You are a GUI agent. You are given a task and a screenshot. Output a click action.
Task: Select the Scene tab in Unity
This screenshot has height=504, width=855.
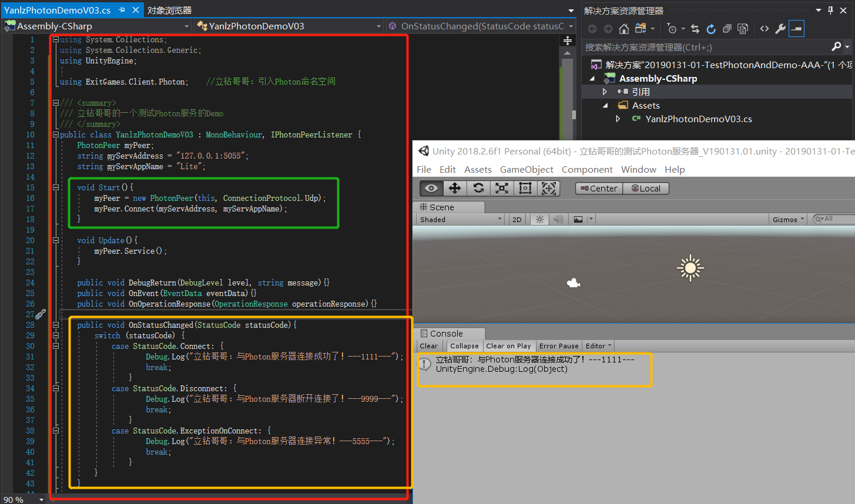point(450,207)
